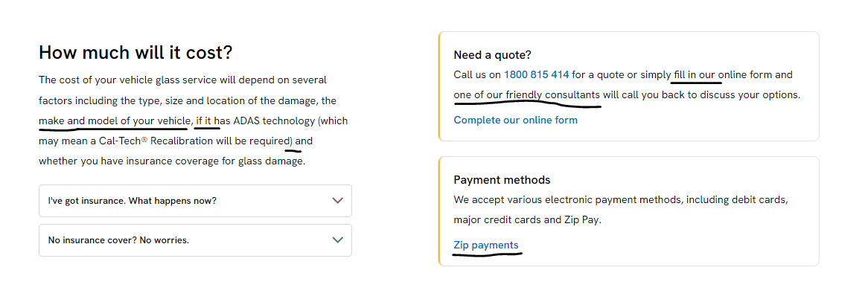Expand "I've got insurance. What happens now?" label
The image size is (868, 302).
[133, 201]
